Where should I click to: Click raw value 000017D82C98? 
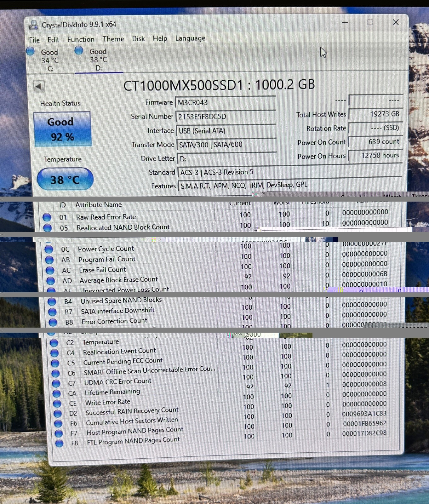pyautogui.click(x=364, y=433)
